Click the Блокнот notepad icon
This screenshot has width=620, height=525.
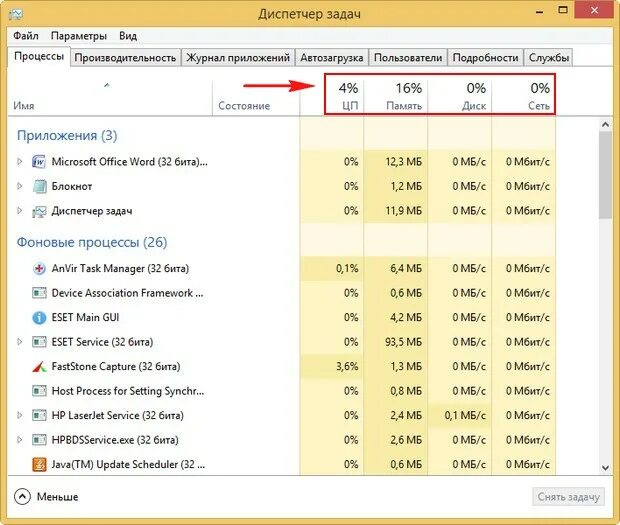point(39,186)
